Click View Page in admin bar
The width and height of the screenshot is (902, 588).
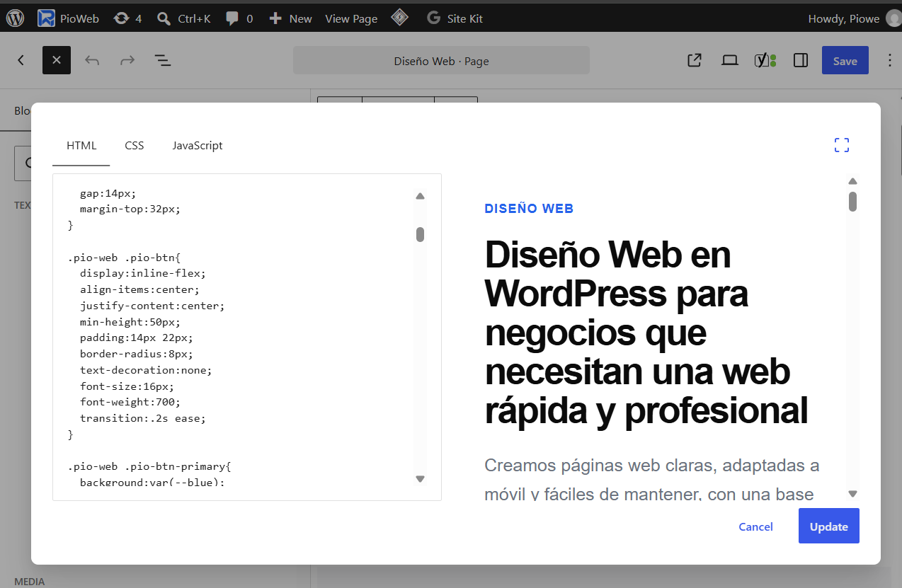tap(351, 18)
